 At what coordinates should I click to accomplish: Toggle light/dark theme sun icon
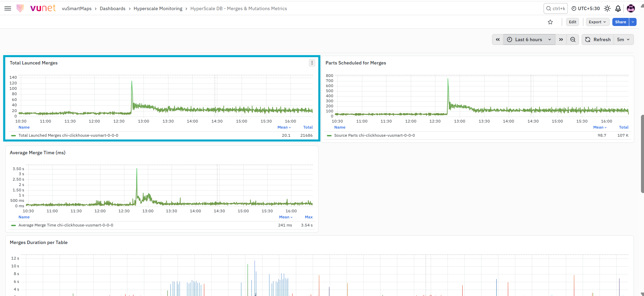[x=607, y=8]
